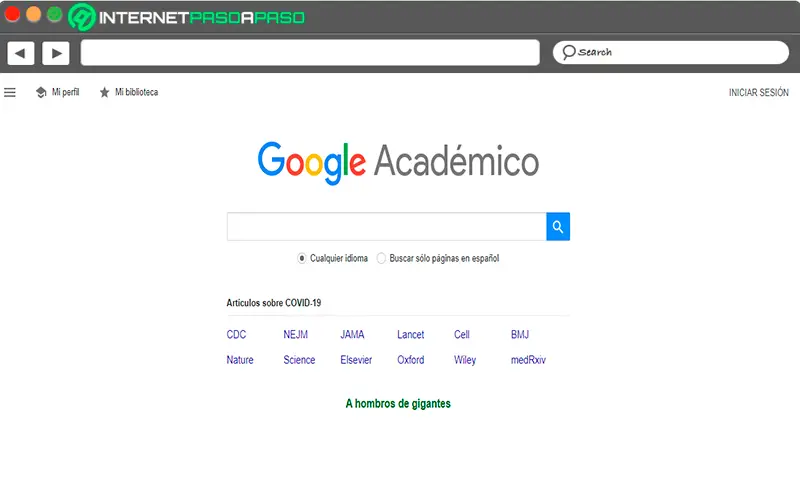Viewport: 800px width, 500px height.
Task: Open the JAMA link
Action: [352, 335]
